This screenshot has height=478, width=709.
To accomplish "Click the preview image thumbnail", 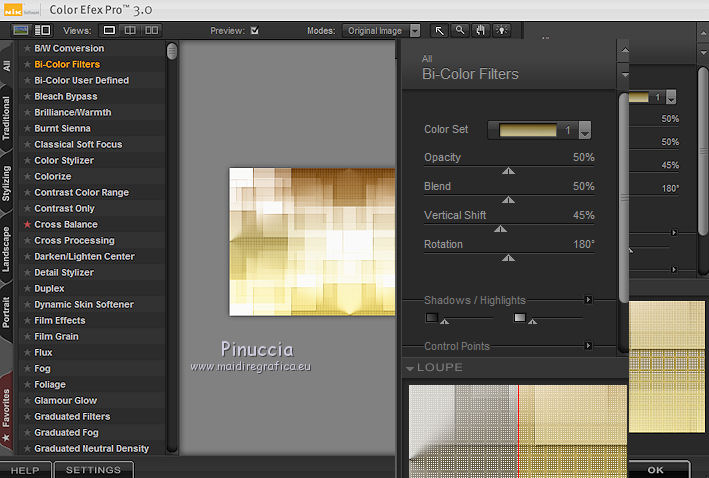I will pos(312,241).
